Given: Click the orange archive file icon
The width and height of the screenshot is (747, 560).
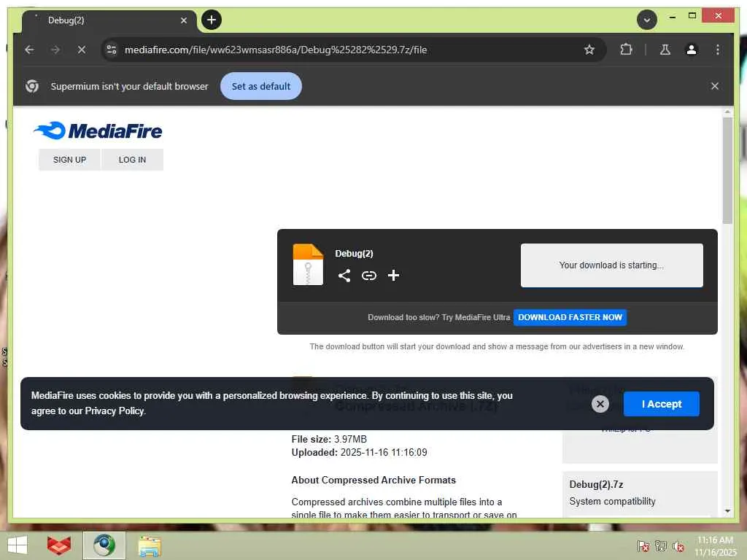Looking at the screenshot, I should 308,264.
